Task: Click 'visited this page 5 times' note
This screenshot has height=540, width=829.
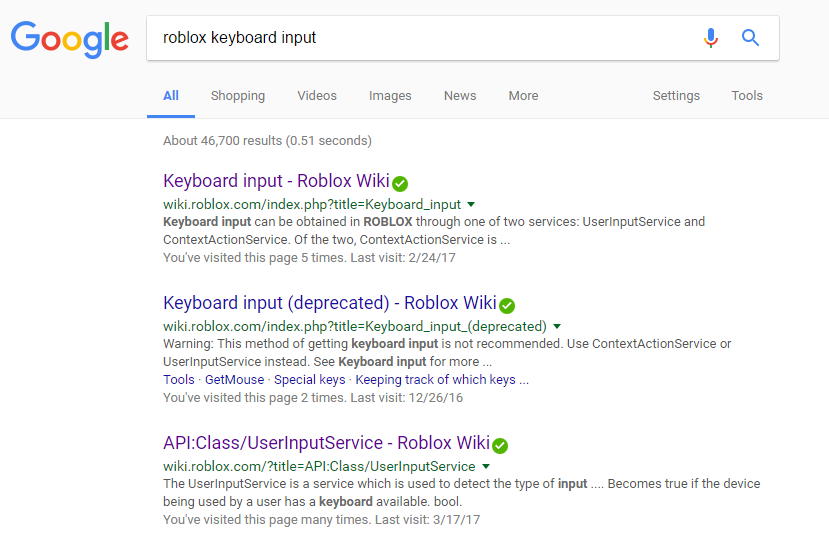Action: (309, 258)
